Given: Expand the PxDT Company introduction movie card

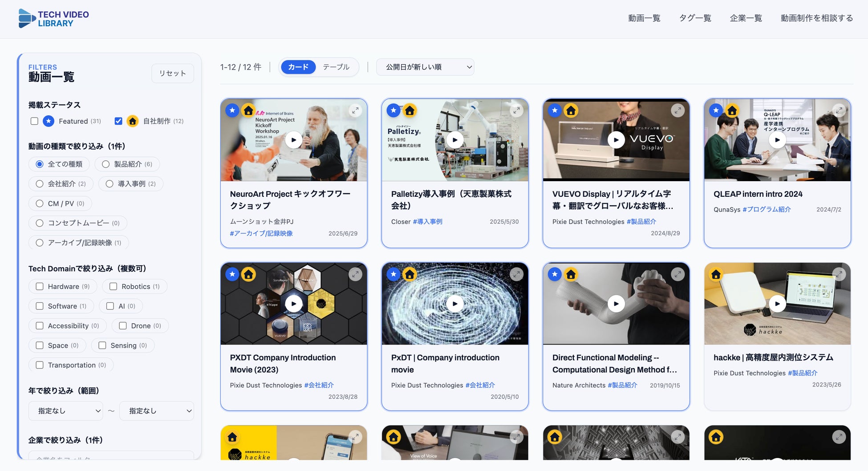Looking at the screenshot, I should click(516, 274).
